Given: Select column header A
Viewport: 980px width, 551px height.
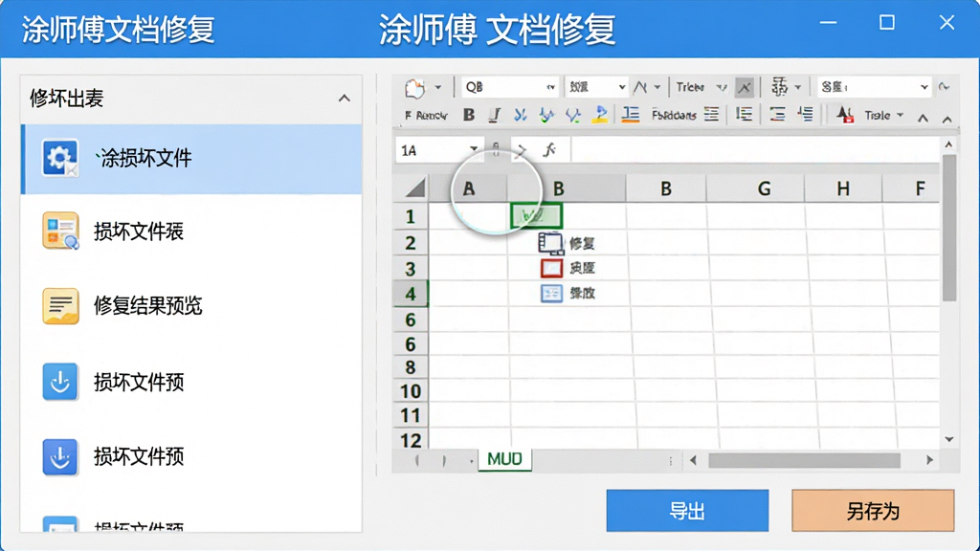Looking at the screenshot, I should (468, 188).
